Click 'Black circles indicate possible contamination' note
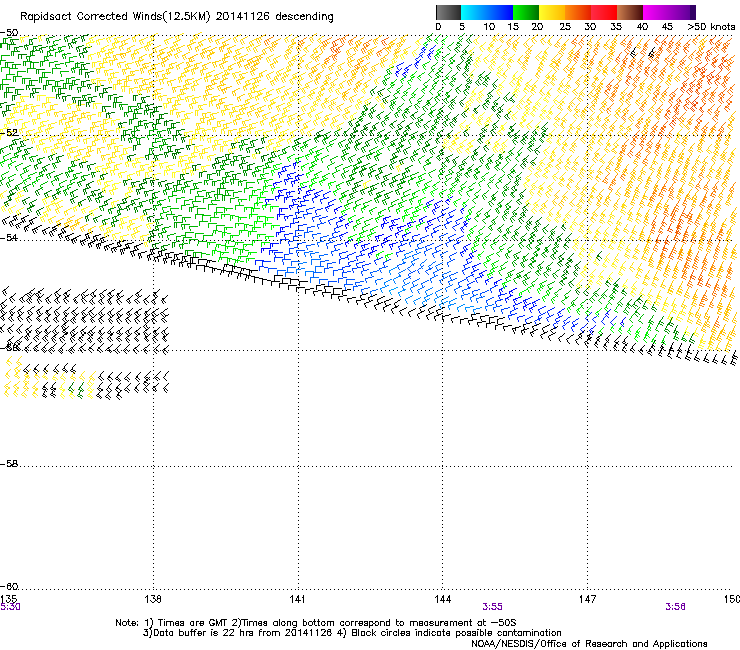Viewport: 740px width, 650px height. tap(456, 633)
